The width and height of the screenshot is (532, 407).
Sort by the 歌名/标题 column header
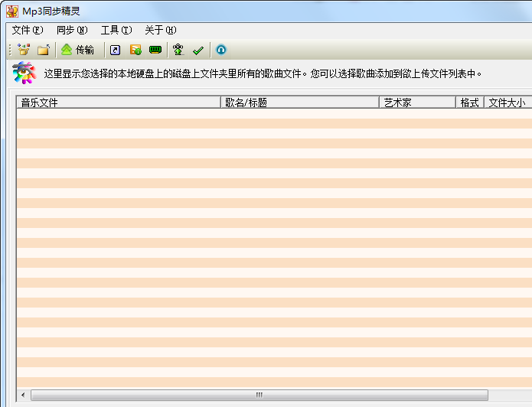(x=300, y=103)
